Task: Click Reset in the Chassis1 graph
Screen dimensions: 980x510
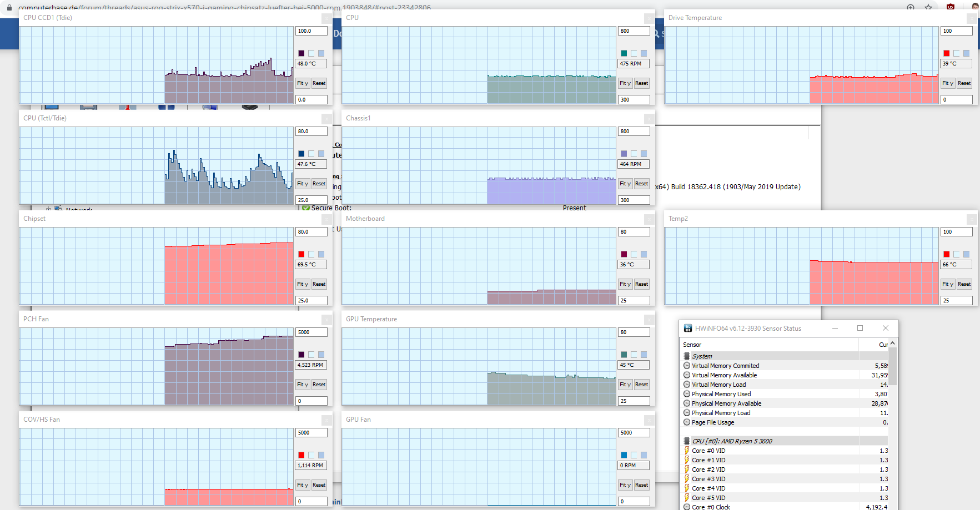Action: [x=642, y=184]
